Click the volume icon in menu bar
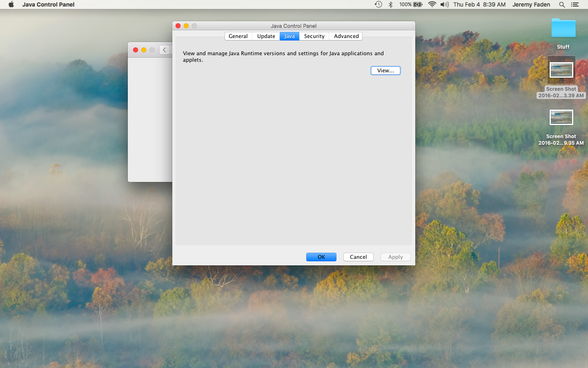The width and height of the screenshot is (588, 368). point(445,4)
